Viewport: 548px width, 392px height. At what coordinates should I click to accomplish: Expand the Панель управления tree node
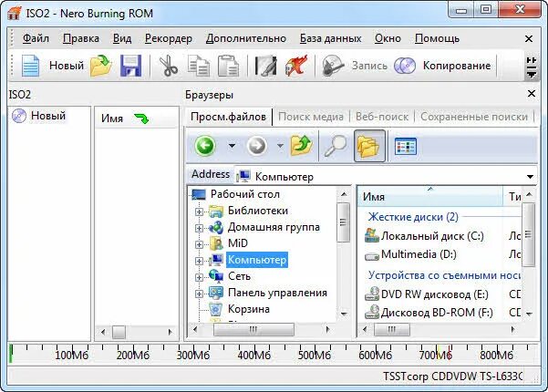pyautogui.click(x=199, y=294)
